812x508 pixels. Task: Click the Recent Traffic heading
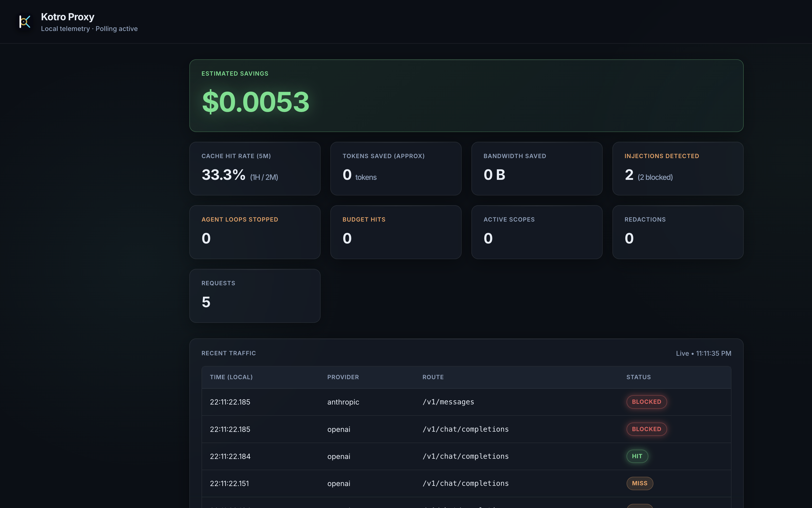pos(229,354)
